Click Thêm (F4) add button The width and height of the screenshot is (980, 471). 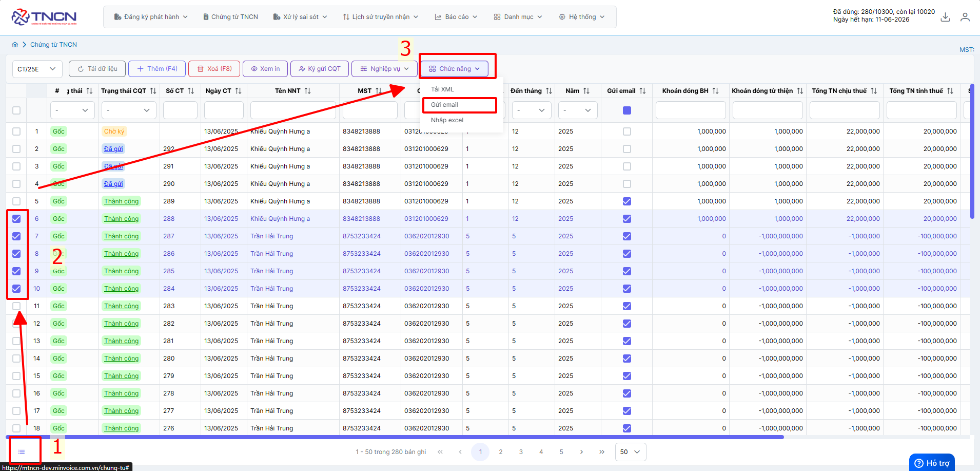tap(157, 69)
